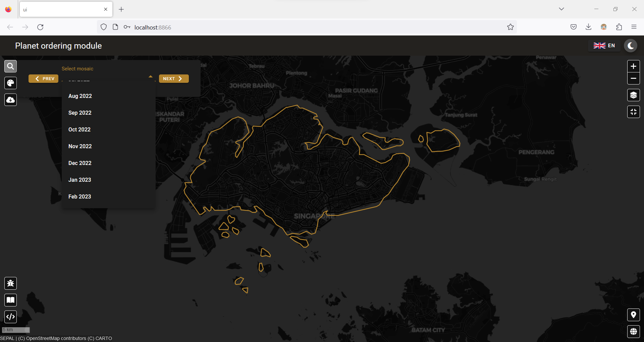Select Nov 2022 mosaic
644x342 pixels.
coord(108,146)
